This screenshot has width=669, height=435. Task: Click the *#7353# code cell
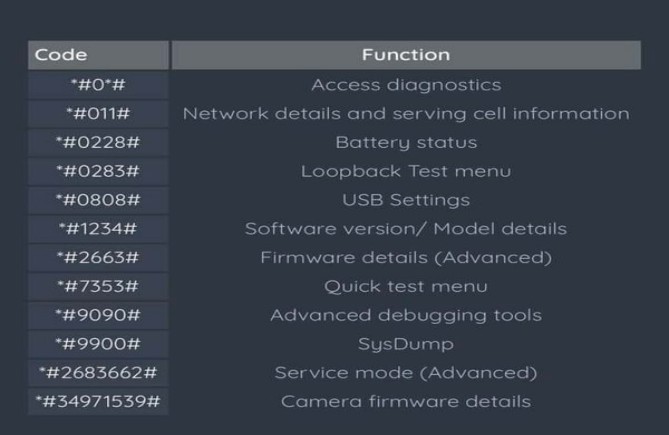click(x=99, y=287)
